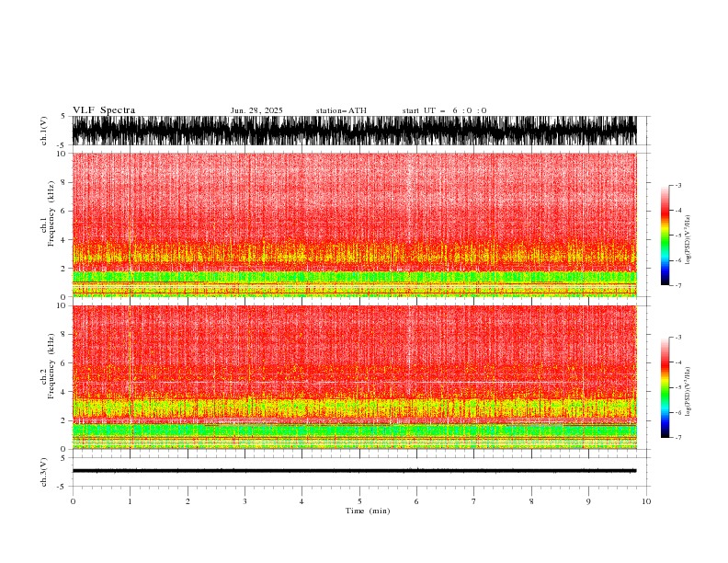Click the "Time (min)" axis label
The width and height of the screenshot is (728, 563).
pyautogui.click(x=368, y=511)
